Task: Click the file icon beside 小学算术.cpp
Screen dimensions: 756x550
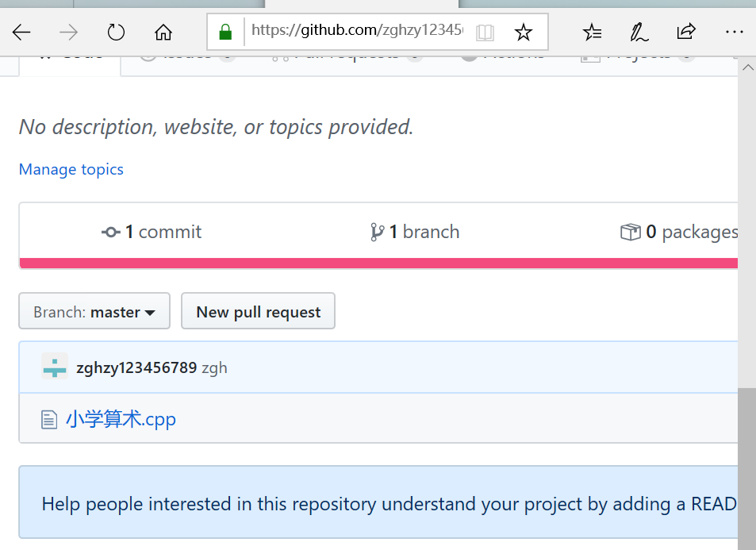Action: 48,419
